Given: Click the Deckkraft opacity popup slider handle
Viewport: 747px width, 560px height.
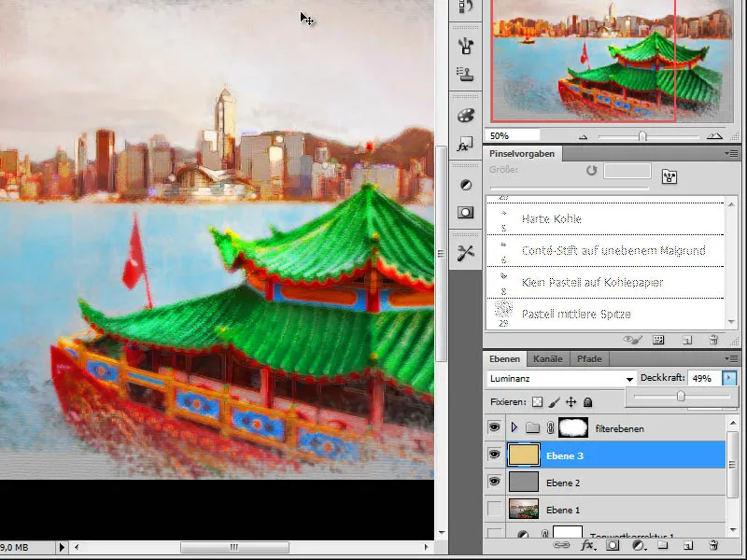Looking at the screenshot, I should 681,396.
